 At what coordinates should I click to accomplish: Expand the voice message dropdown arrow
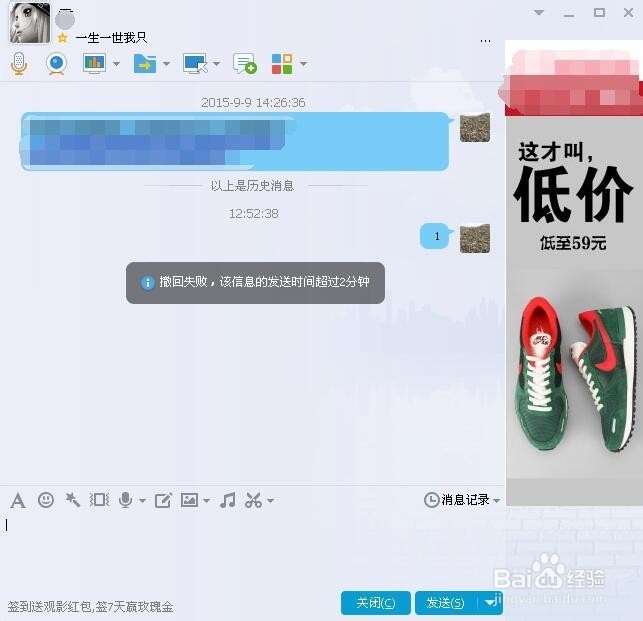tap(142, 501)
